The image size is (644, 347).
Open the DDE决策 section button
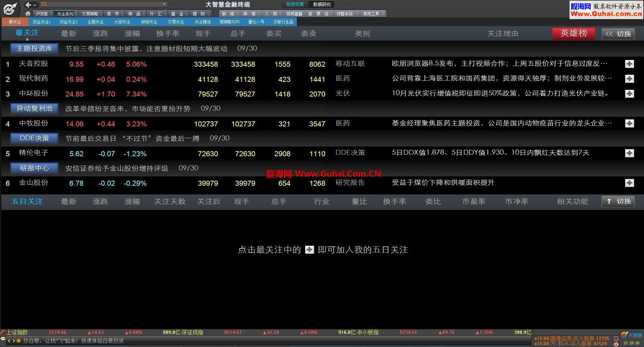(x=34, y=138)
